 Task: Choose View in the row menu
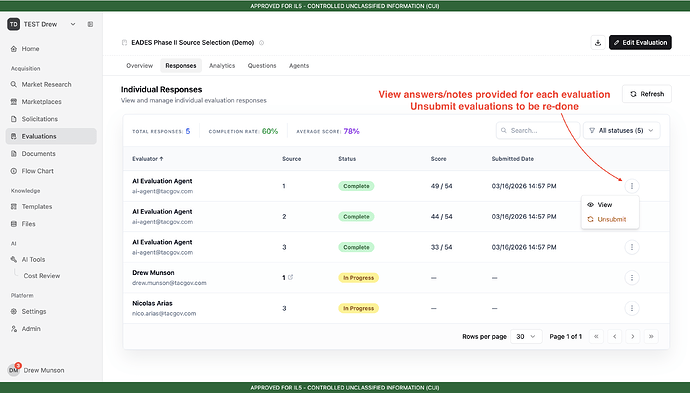pyautogui.click(x=610, y=205)
